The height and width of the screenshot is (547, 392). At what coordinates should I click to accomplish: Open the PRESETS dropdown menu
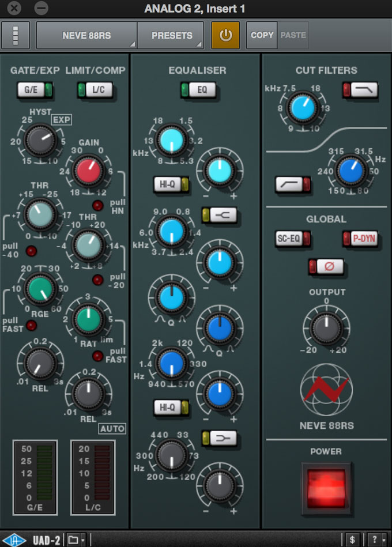(171, 35)
